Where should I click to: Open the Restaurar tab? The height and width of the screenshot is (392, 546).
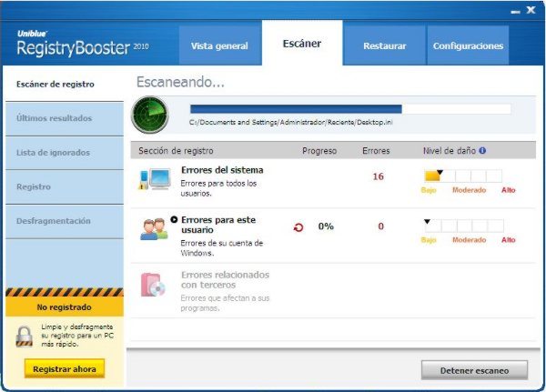click(384, 45)
